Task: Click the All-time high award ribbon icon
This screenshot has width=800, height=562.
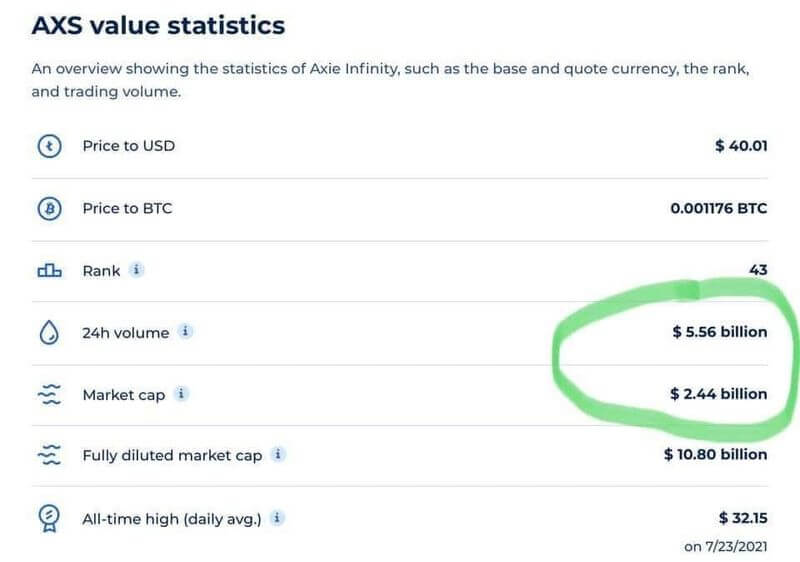Action: [49, 518]
